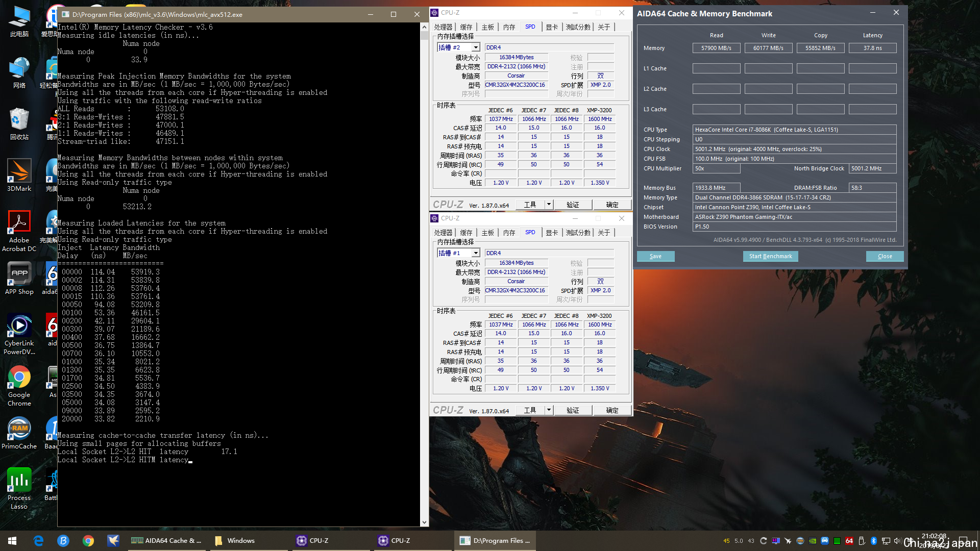Click the volume speaker tray icon
This screenshot has width=980, height=551.
click(897, 541)
